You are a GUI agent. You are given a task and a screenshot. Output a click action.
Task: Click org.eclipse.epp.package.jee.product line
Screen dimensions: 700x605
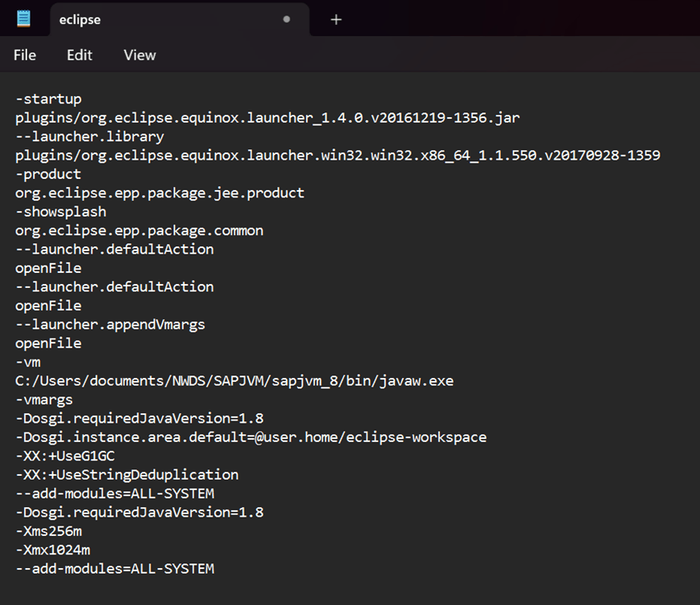(160, 193)
